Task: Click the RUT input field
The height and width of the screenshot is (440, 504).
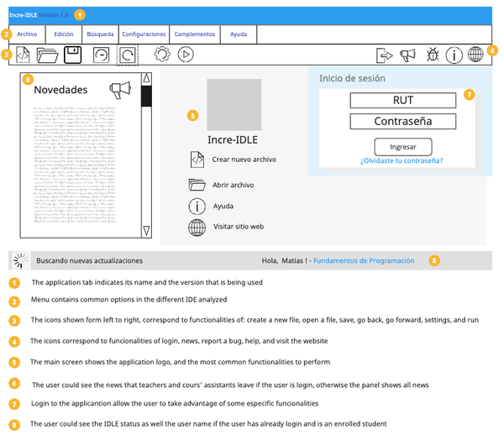Action: [x=403, y=101]
